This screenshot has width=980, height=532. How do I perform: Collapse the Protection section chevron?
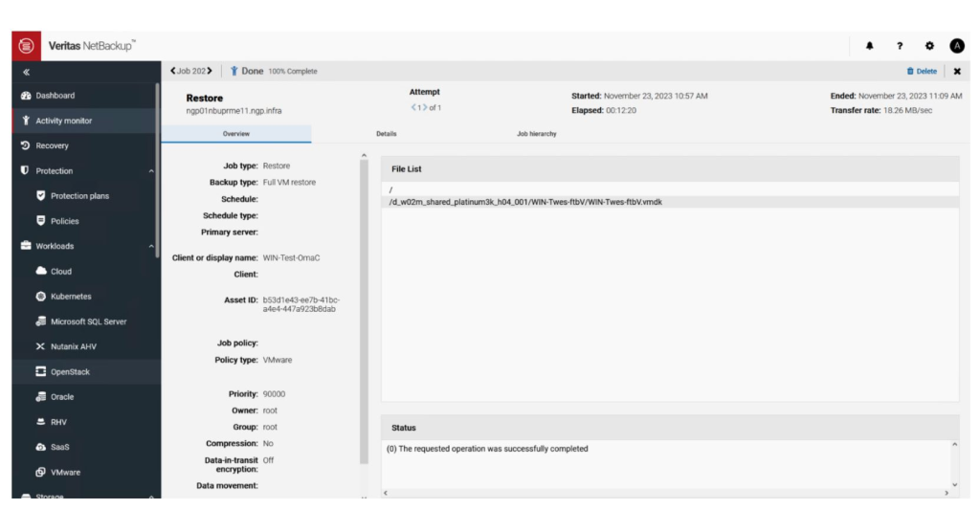pyautogui.click(x=151, y=170)
